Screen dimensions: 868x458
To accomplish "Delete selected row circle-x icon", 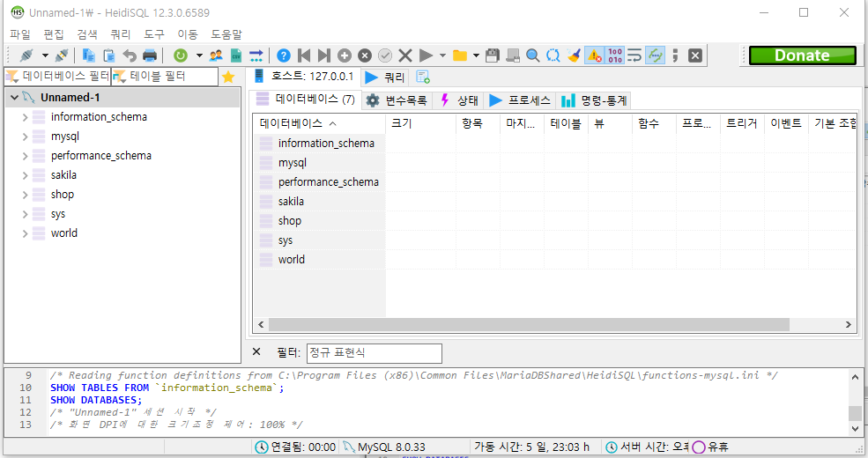I will tap(365, 55).
